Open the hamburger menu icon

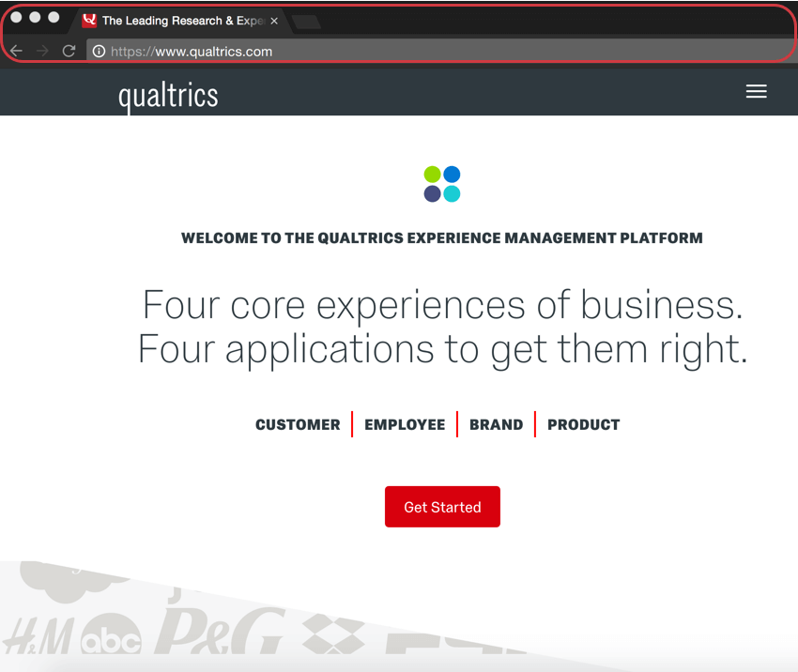click(x=757, y=92)
